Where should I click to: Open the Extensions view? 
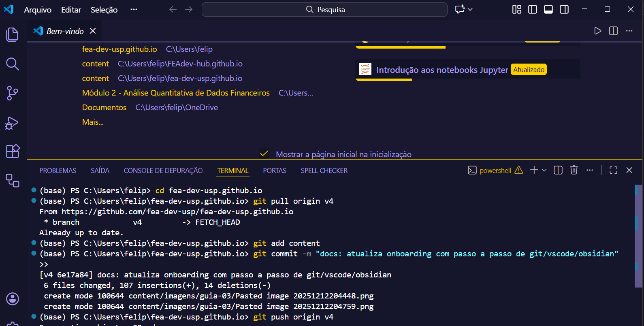pyautogui.click(x=12, y=151)
